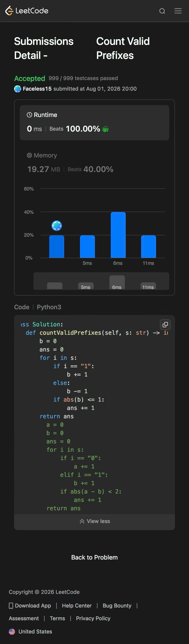This screenshot has height=644, width=189.
Task: Click the chip icon next to Memory
Action: tap(29, 155)
